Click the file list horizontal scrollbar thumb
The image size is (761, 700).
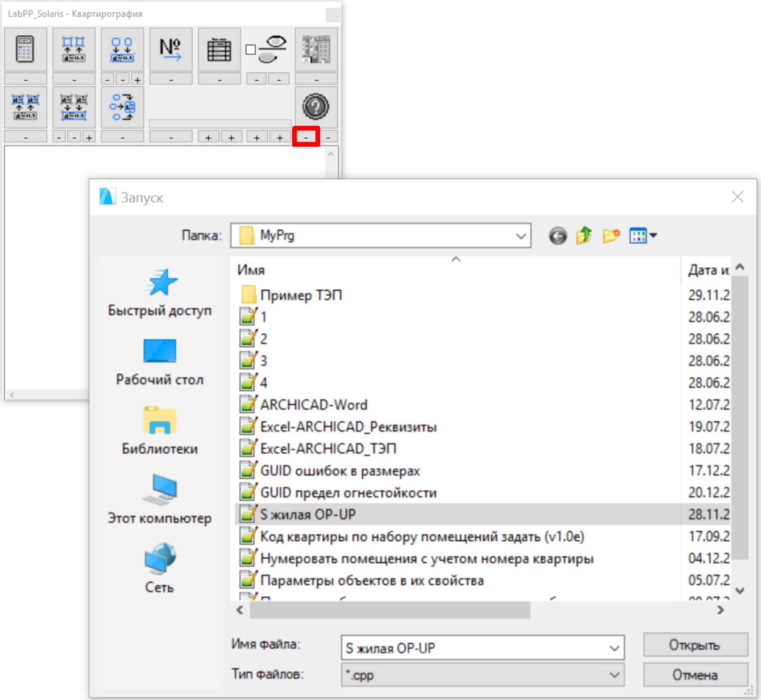tap(390, 610)
